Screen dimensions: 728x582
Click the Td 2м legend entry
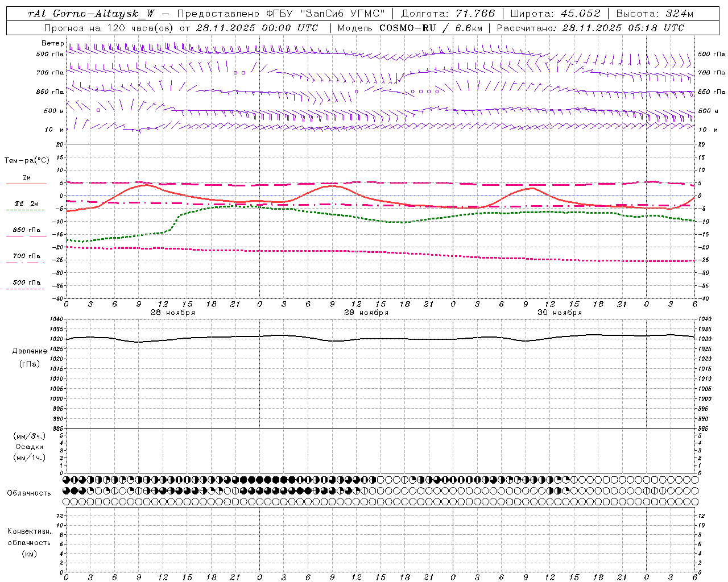(x=26, y=203)
